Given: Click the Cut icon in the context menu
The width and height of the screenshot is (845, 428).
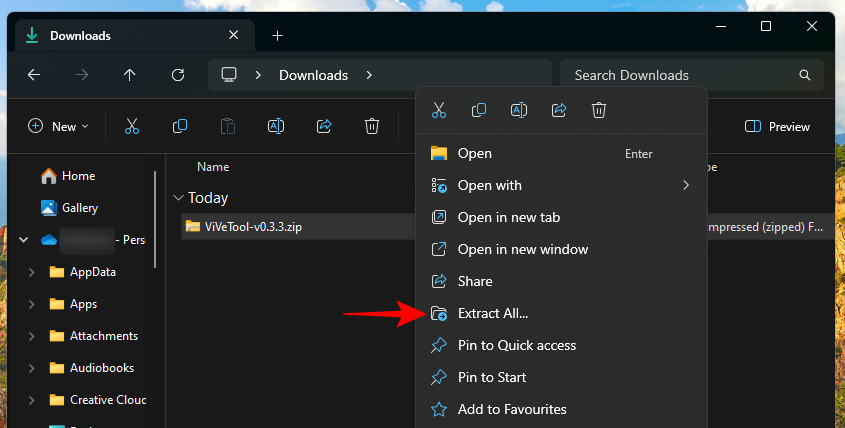Looking at the screenshot, I should pos(438,110).
